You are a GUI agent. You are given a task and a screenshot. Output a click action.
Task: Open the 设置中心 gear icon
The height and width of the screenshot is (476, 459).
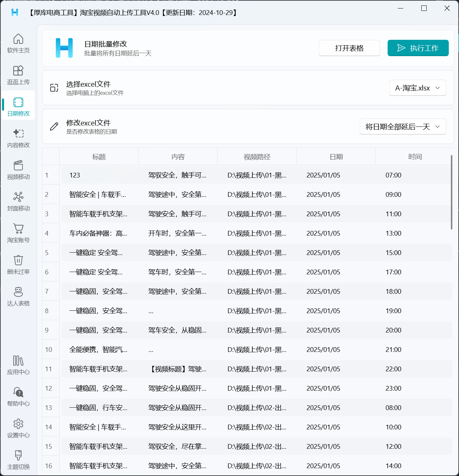pyautogui.click(x=18, y=424)
